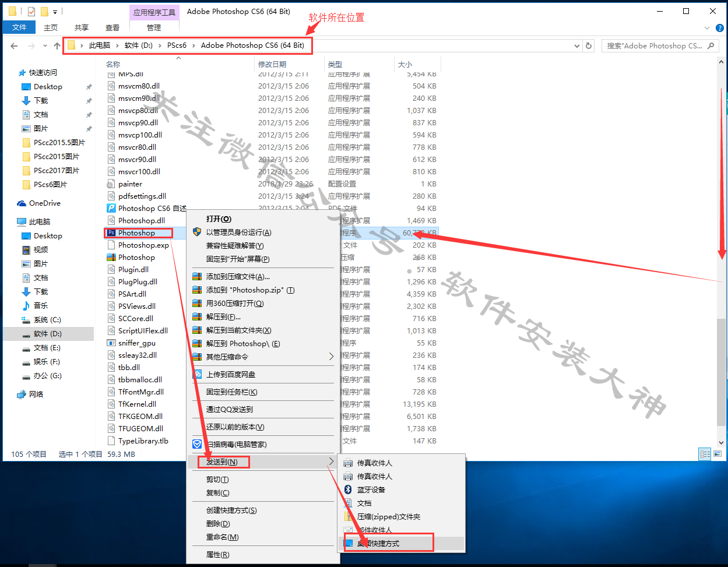Choose 重命名(M) in context menu
Screen dimensions: 728x567
point(263,537)
